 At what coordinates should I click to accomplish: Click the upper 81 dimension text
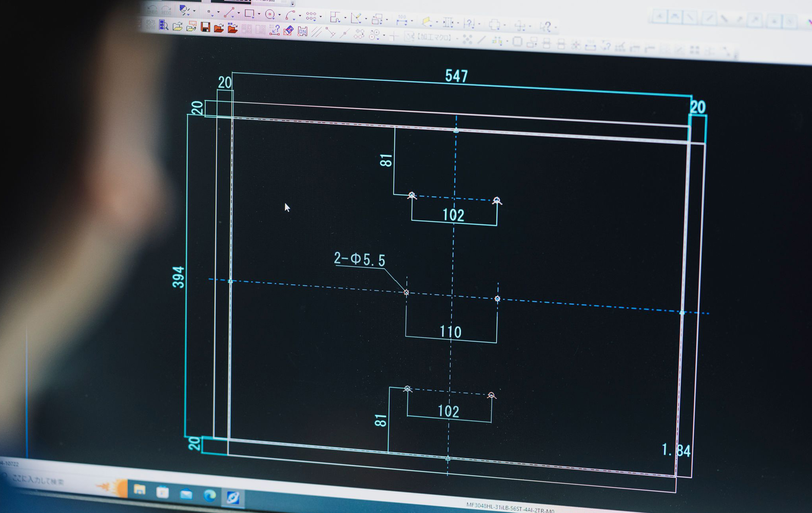pyautogui.click(x=386, y=160)
